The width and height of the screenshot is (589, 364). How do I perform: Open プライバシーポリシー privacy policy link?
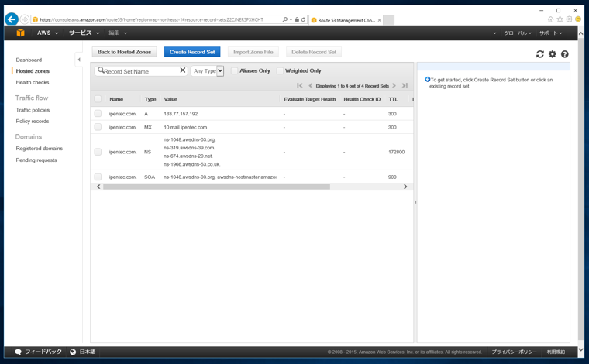(x=515, y=352)
